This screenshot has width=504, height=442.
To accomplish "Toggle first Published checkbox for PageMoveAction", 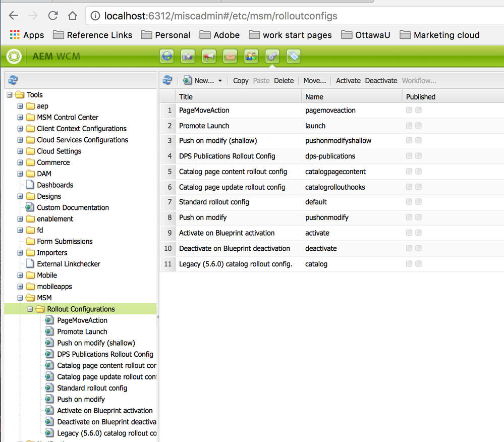I will pyautogui.click(x=409, y=110).
